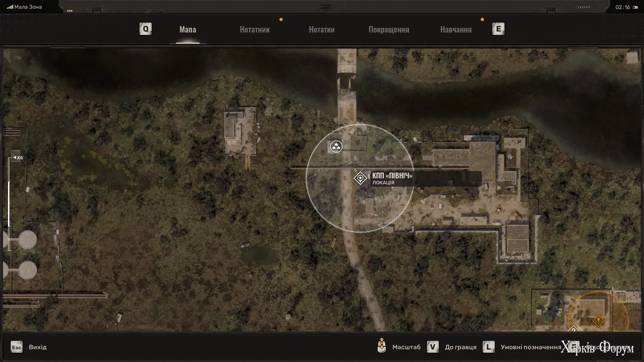Screen dimensions: 644x362
Task: Open the Нотатник tab
Action: [255, 29]
